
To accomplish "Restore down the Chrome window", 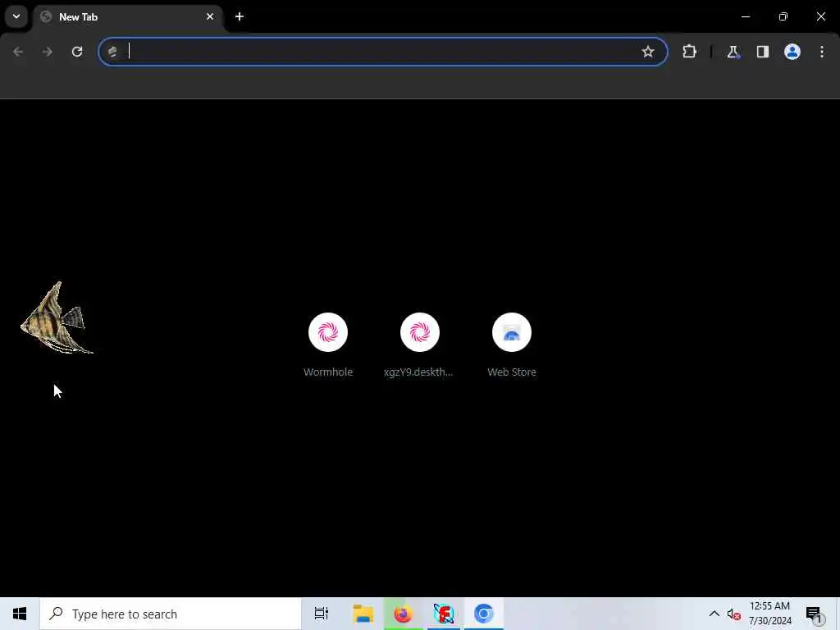I will point(783,16).
